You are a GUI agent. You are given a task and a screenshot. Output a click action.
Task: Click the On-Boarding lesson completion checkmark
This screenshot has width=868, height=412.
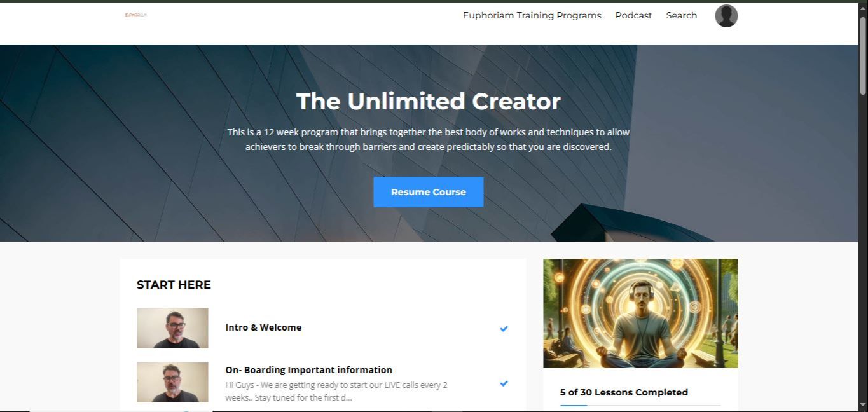(x=504, y=383)
